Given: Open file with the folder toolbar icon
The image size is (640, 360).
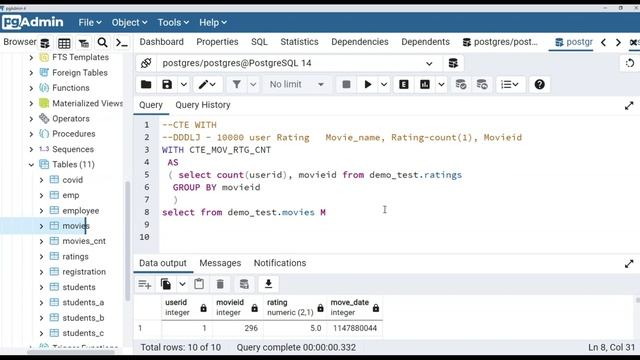Looking at the screenshot, I should (x=146, y=84).
